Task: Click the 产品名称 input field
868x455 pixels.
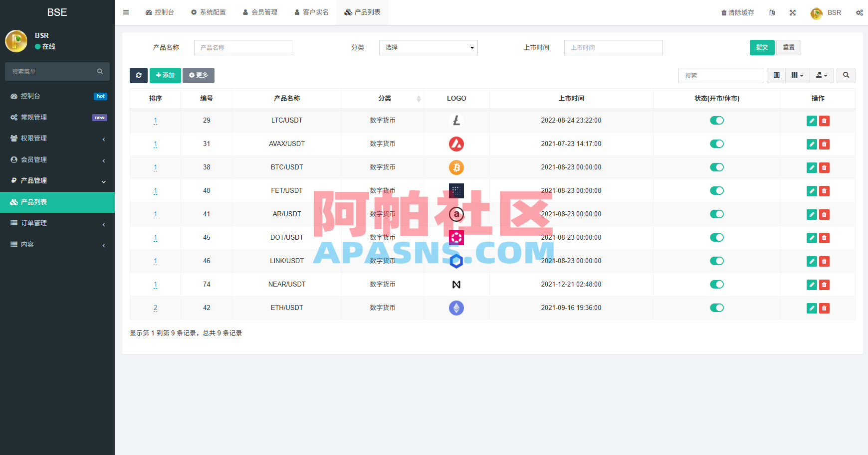Action: pos(243,47)
